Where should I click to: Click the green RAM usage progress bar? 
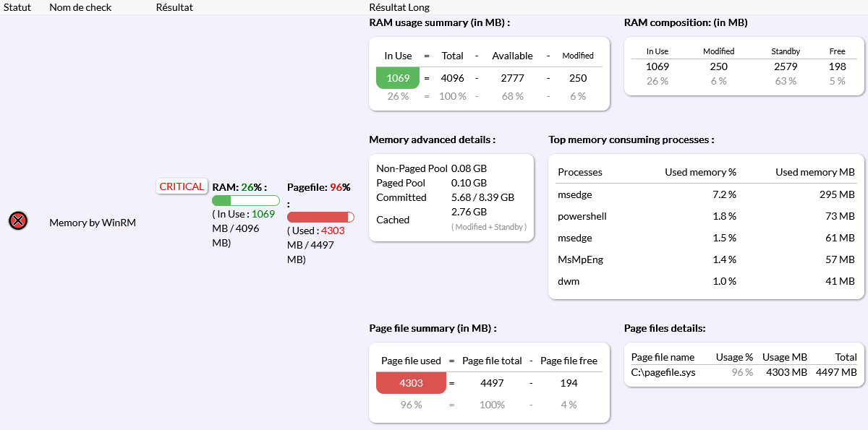(x=245, y=201)
